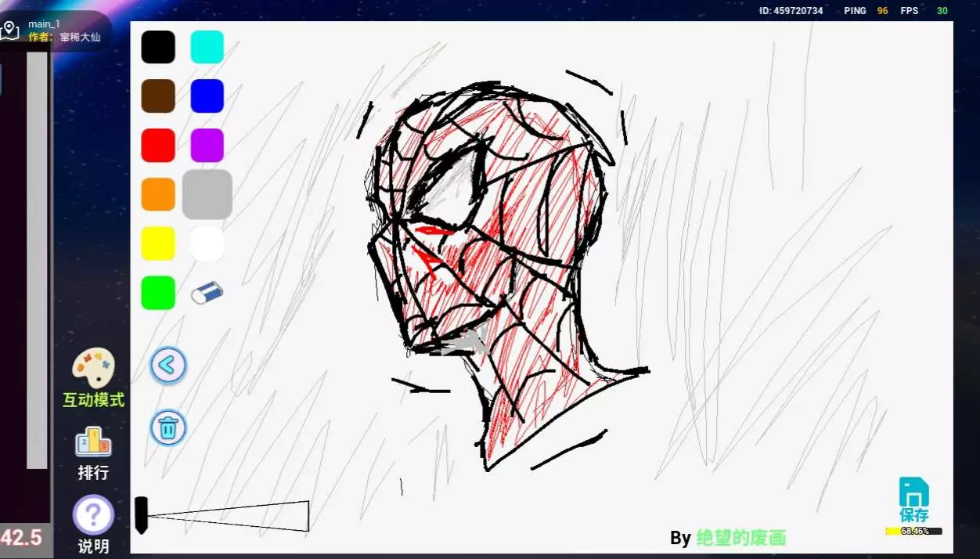The height and width of the screenshot is (559, 980).
Task: Open the 说明 help question mark
Action: coord(93,515)
